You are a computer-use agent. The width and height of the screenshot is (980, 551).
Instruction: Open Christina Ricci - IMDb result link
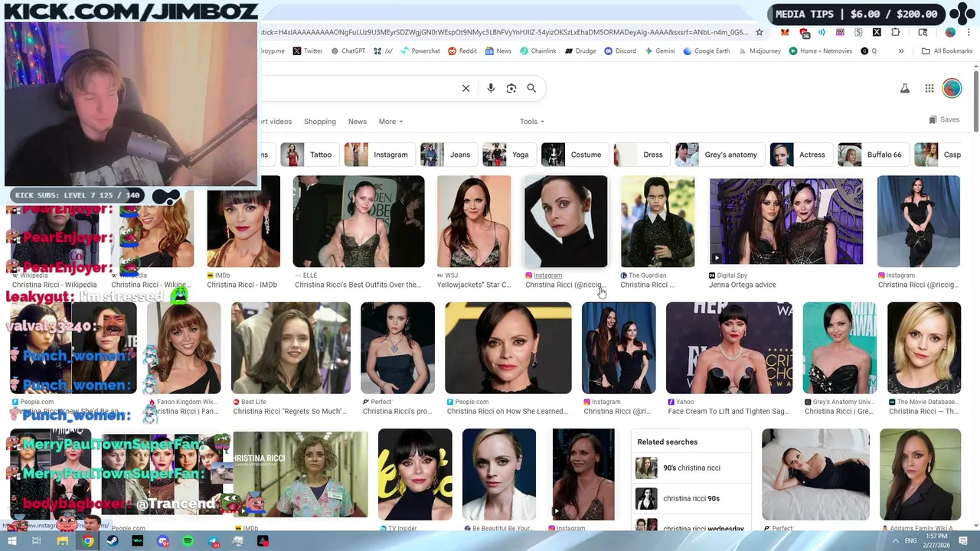(x=242, y=285)
